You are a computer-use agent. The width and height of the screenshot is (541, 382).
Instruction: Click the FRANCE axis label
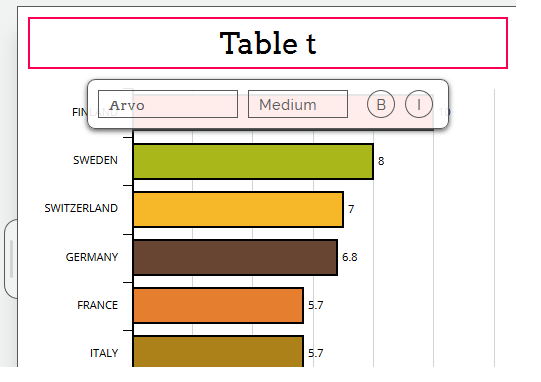click(x=98, y=305)
